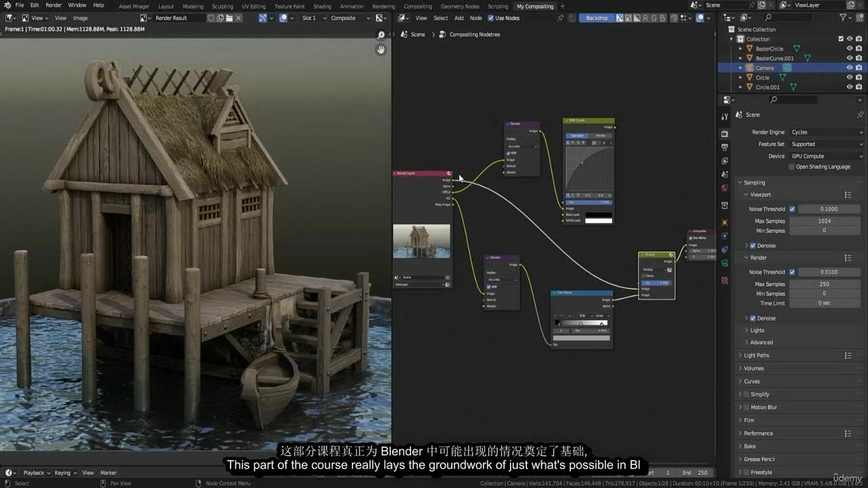
Task: Enable the Simplify checkbox
Action: [x=746, y=394]
